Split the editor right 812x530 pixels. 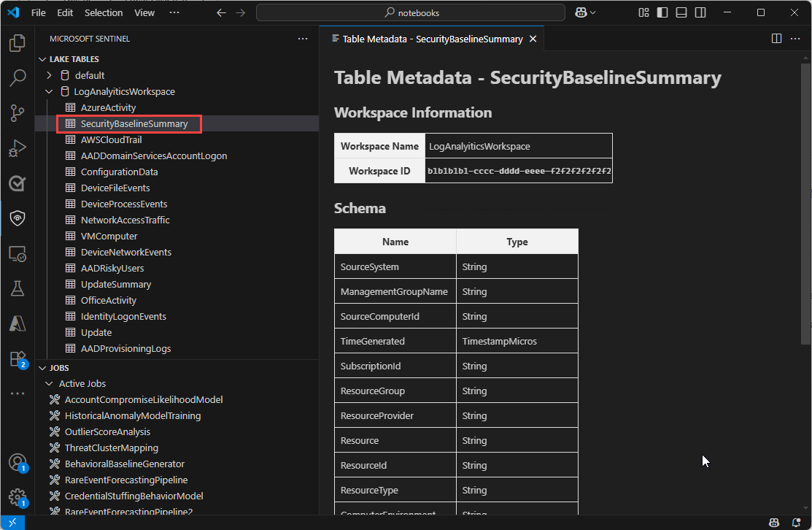coord(776,39)
